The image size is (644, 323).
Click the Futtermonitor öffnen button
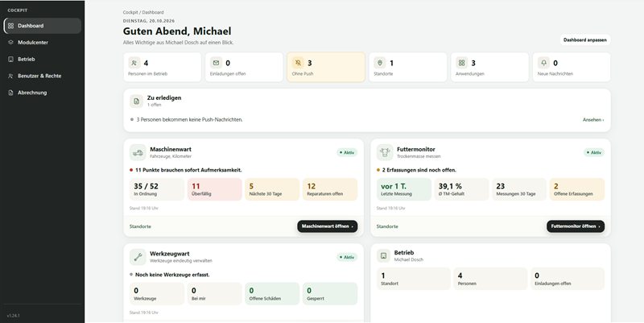[576, 226]
